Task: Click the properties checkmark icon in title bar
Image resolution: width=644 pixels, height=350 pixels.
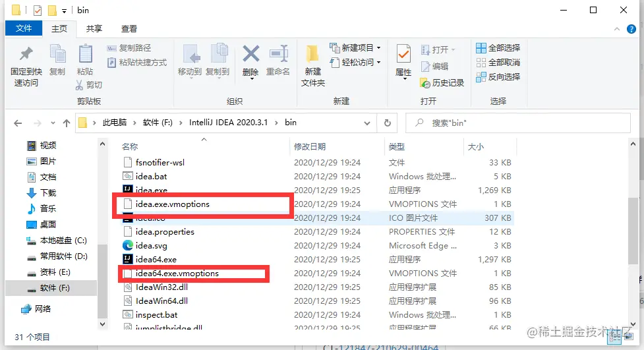Action: pyautogui.click(x=38, y=11)
